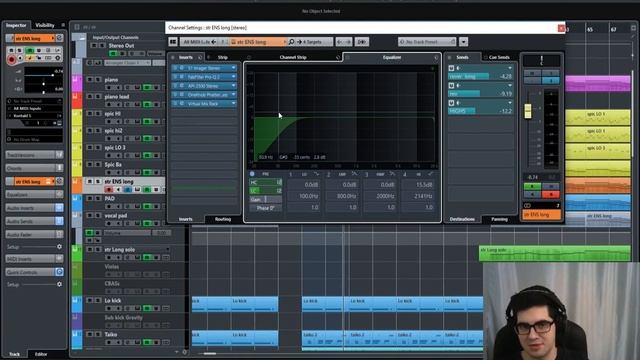
Task: Click the edit instrument button beside the channel arrows
Action: [x=362, y=42]
